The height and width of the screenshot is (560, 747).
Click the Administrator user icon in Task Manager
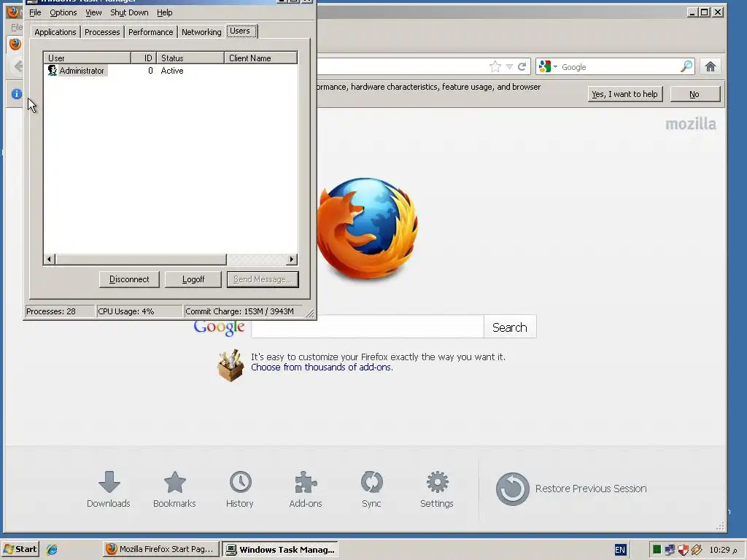[53, 71]
